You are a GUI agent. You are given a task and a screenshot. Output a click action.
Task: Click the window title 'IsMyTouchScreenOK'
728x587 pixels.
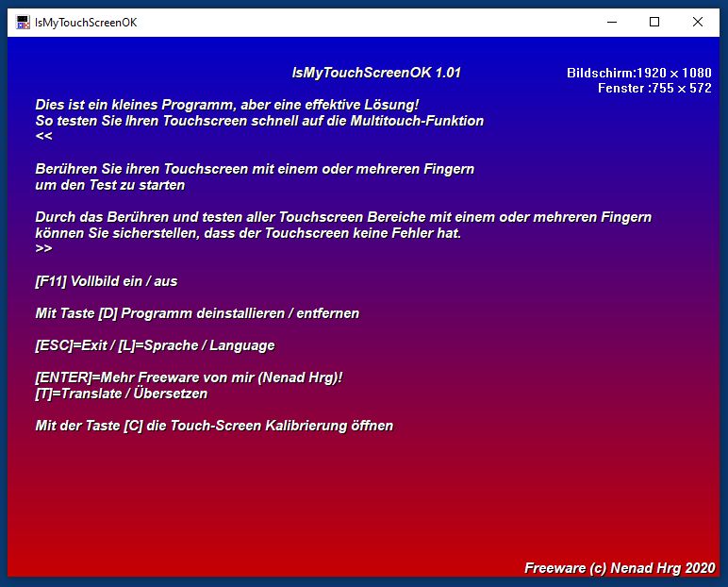tap(86, 23)
